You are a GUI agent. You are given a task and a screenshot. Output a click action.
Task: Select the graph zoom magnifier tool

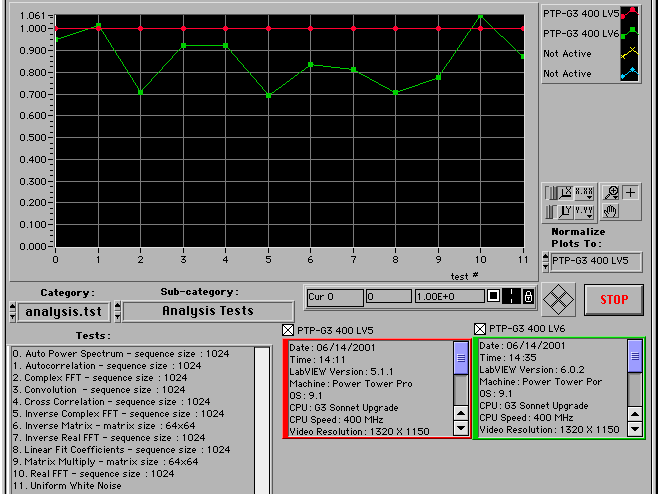(x=611, y=192)
